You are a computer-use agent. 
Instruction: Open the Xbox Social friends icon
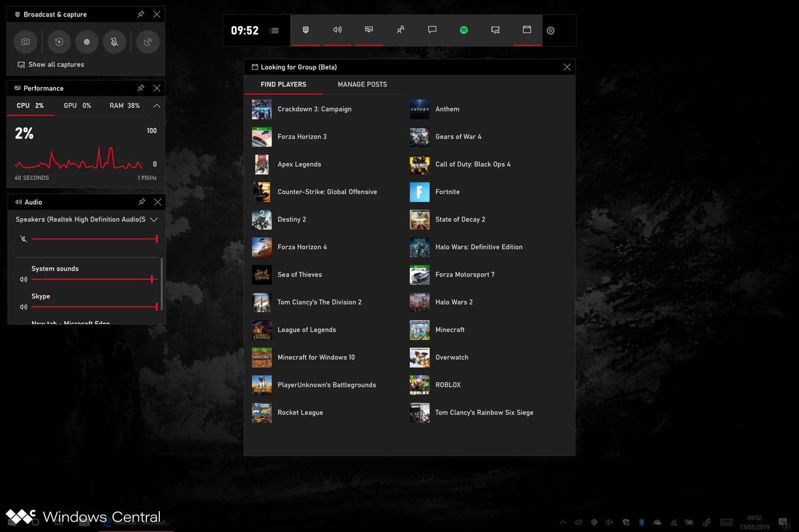point(400,30)
